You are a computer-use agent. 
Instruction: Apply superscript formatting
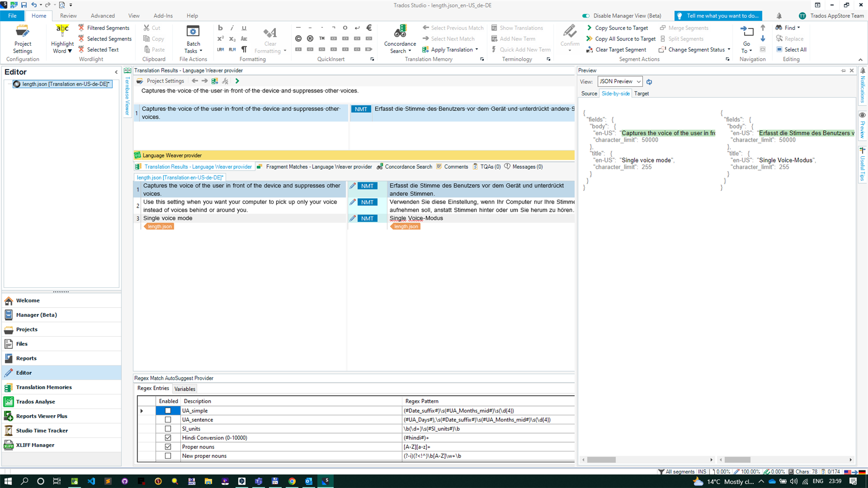pyautogui.click(x=220, y=39)
